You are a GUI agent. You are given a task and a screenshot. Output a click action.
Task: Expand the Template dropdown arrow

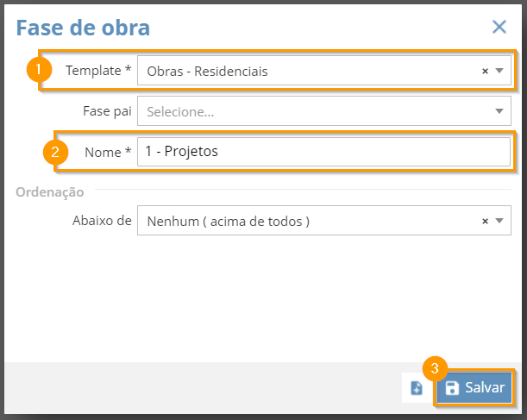[499, 71]
